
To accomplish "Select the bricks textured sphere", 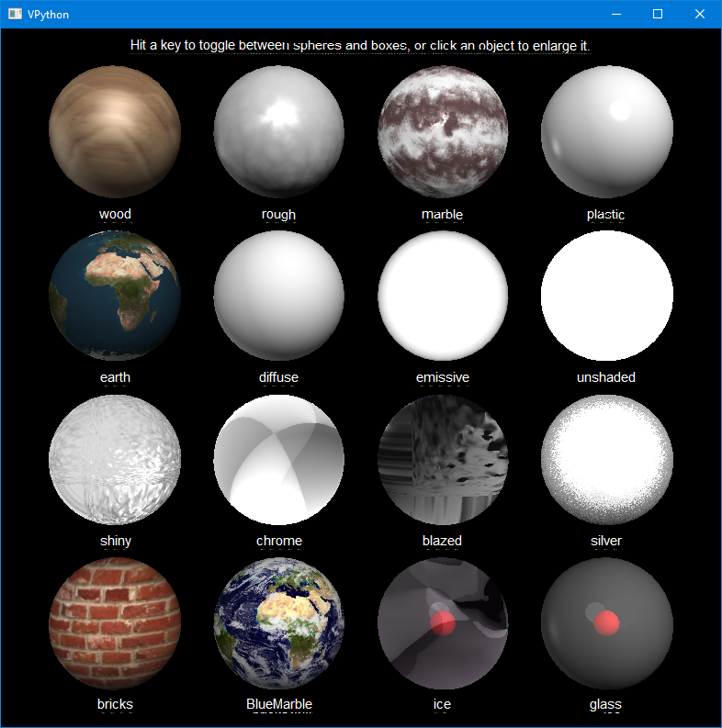I will [115, 623].
